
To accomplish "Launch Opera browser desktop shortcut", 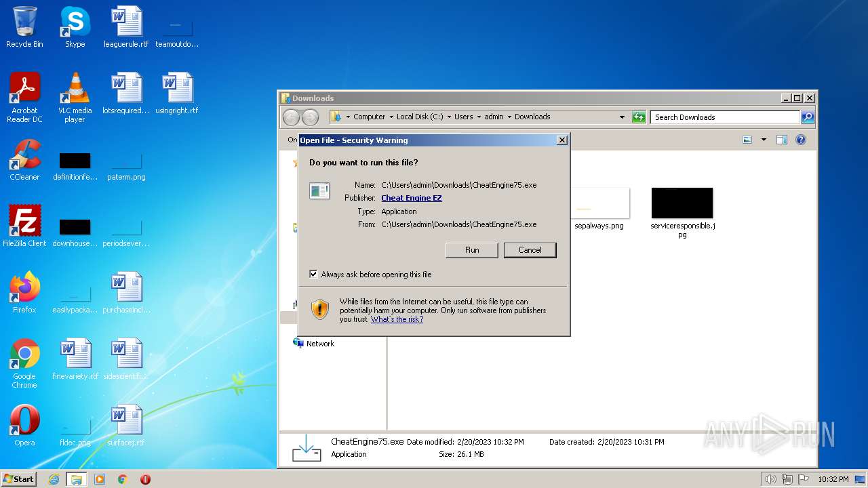I will (24, 426).
